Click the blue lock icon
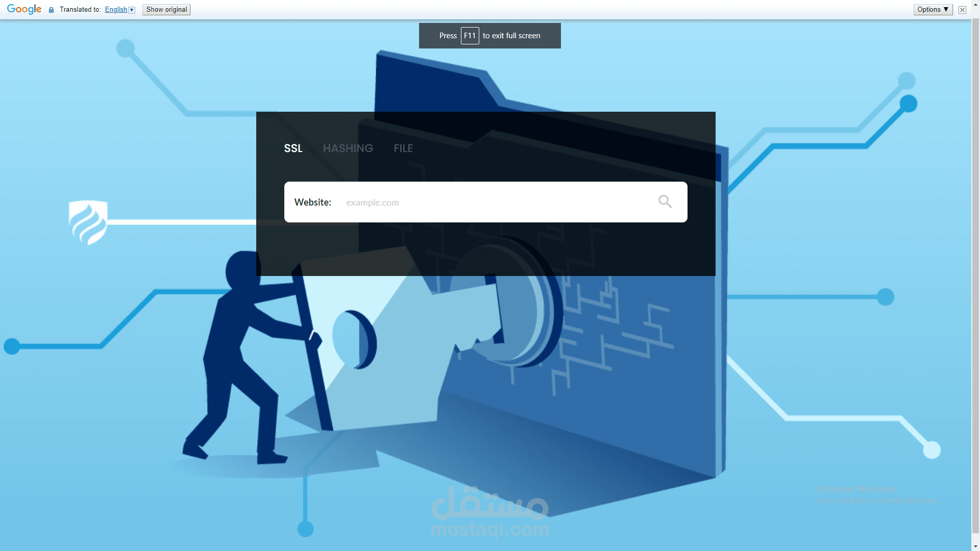The height and width of the screenshot is (551, 980). (51, 10)
